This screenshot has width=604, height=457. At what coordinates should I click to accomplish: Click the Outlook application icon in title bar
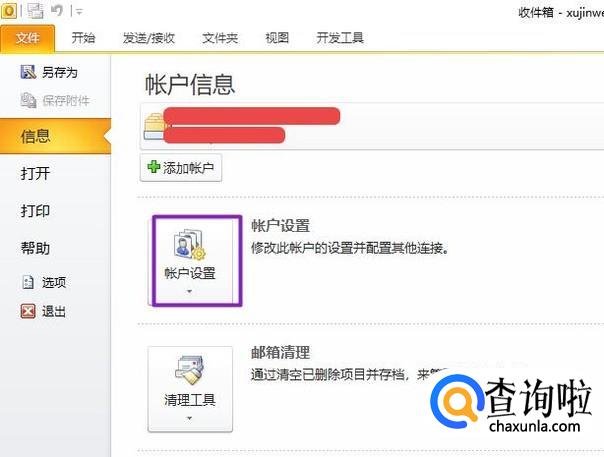[8, 10]
